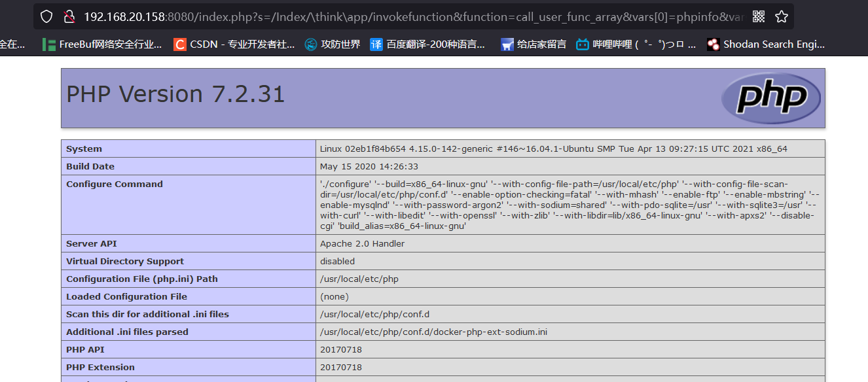868x382 pixels.
Task: Click the URL address bar field
Action: click(x=414, y=16)
